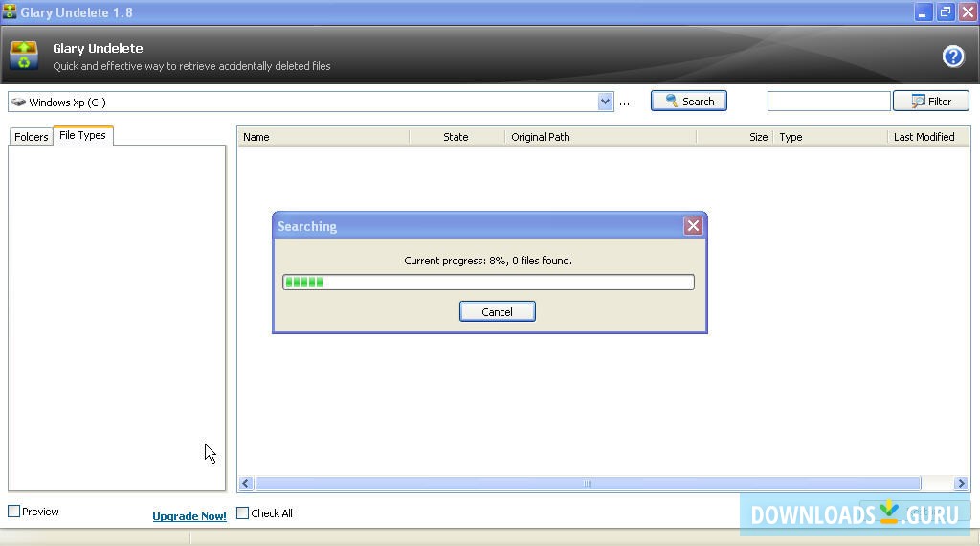
Task: Sort results by Size column
Action: point(734,137)
